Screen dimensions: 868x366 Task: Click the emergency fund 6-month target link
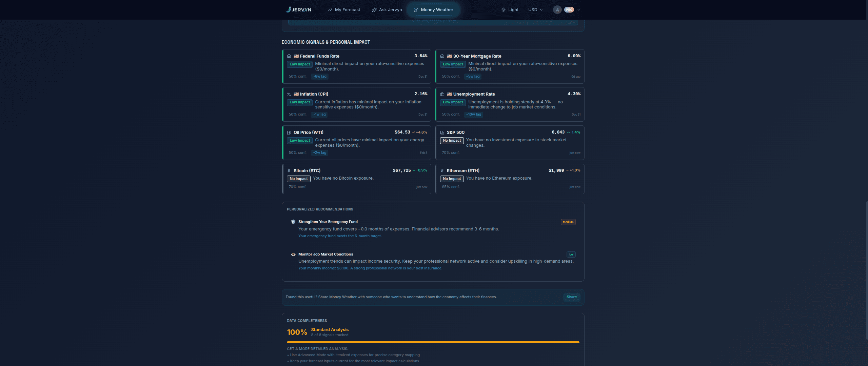click(x=340, y=236)
